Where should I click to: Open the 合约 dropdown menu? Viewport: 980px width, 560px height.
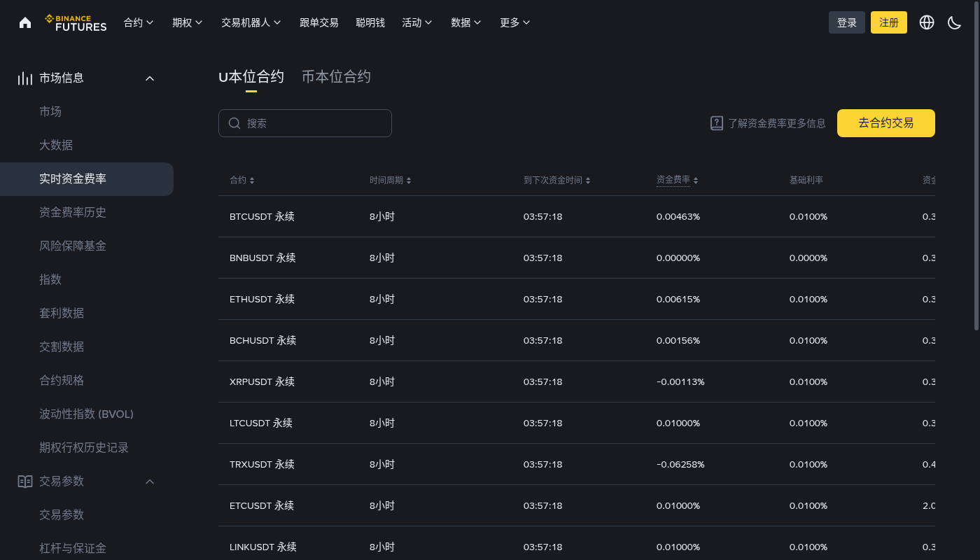[139, 22]
